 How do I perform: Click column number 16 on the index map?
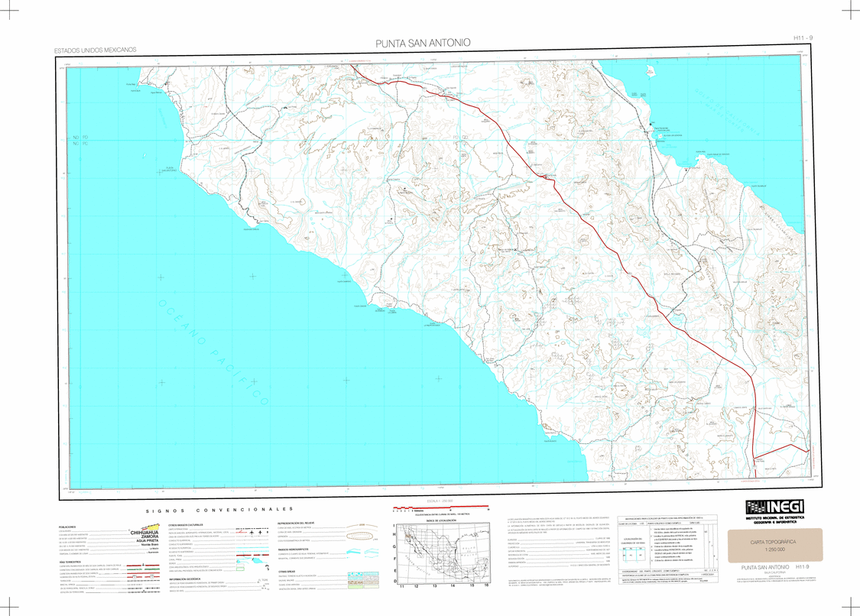coord(486,586)
